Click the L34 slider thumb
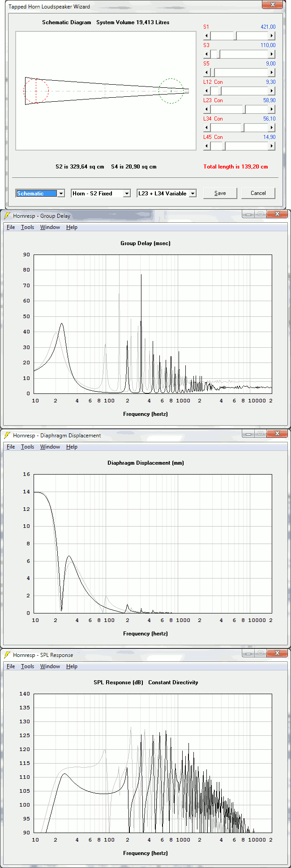 (242, 128)
